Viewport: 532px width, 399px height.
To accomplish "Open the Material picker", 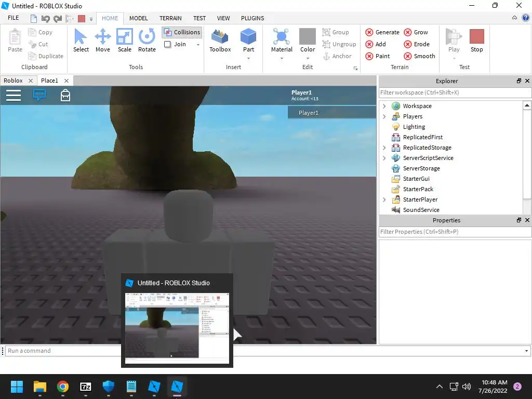I will click(282, 41).
